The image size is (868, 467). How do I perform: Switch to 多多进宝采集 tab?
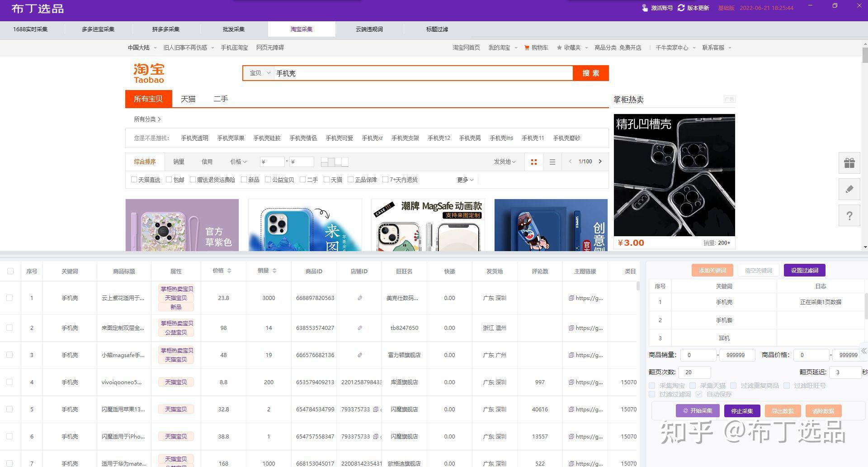(x=98, y=29)
